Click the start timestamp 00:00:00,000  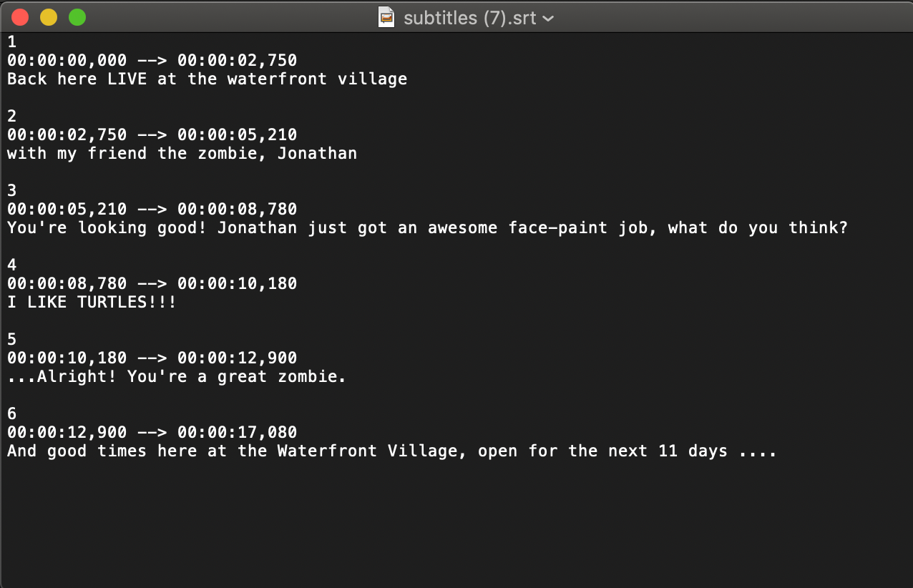pyautogui.click(x=67, y=61)
